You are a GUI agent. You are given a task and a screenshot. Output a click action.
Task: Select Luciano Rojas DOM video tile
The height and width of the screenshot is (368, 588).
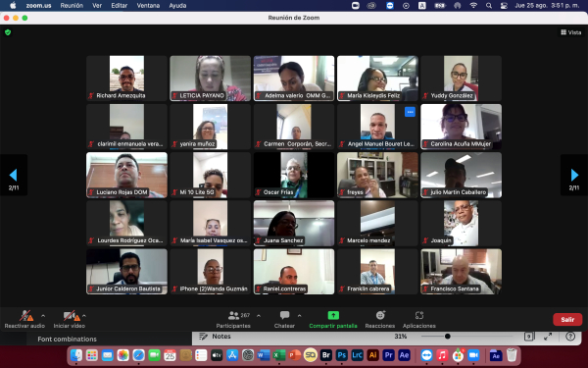tap(126, 175)
